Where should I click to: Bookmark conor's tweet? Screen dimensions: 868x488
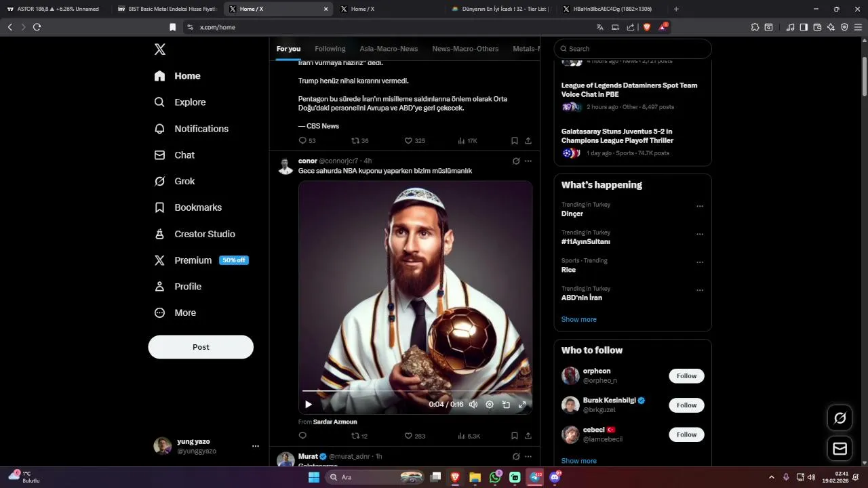515,436
